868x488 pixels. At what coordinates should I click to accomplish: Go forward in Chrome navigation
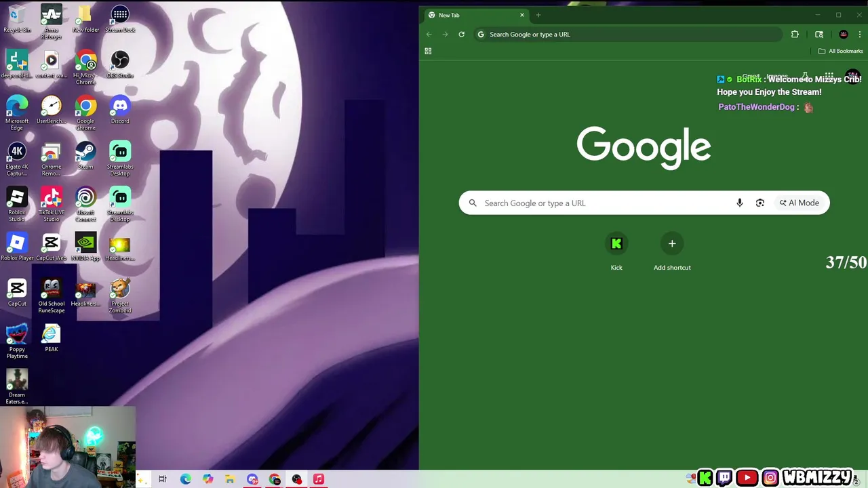coord(445,34)
